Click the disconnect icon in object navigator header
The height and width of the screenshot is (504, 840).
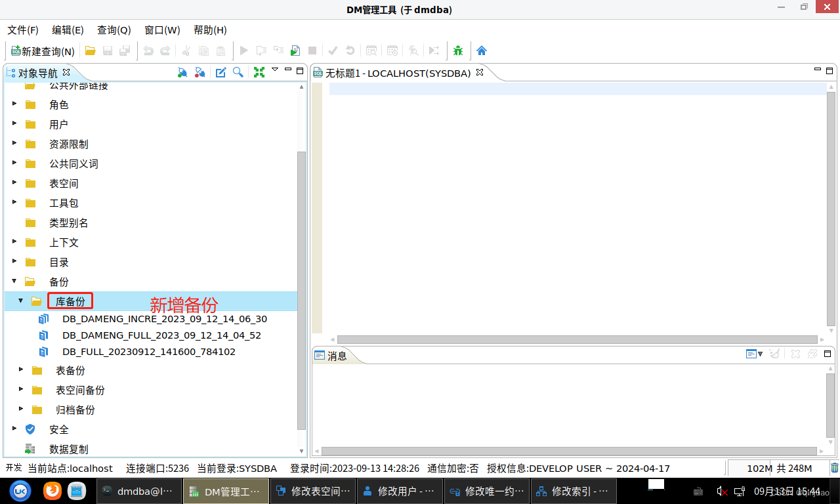(x=200, y=72)
